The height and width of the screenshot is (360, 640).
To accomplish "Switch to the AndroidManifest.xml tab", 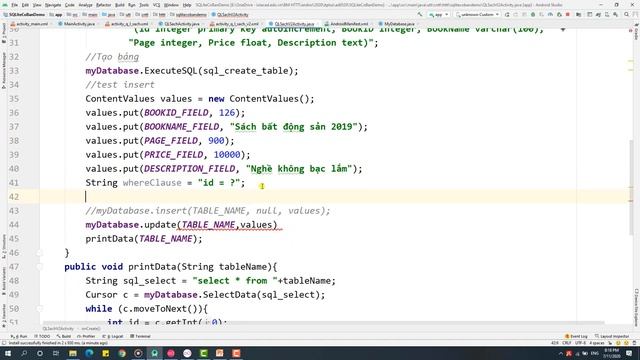I will tap(347, 24).
